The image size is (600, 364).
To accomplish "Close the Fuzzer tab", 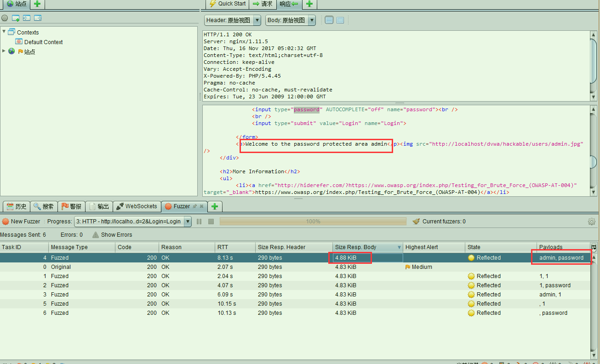I will [201, 206].
